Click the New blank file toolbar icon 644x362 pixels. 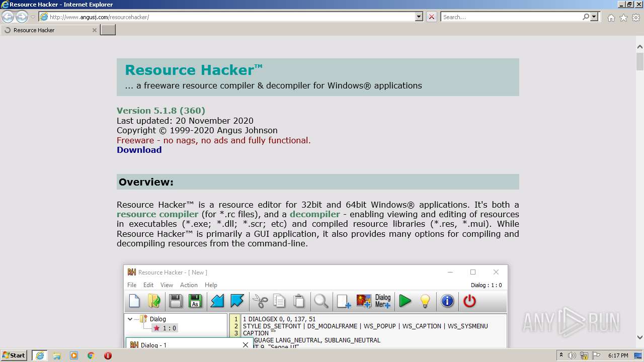(134, 301)
